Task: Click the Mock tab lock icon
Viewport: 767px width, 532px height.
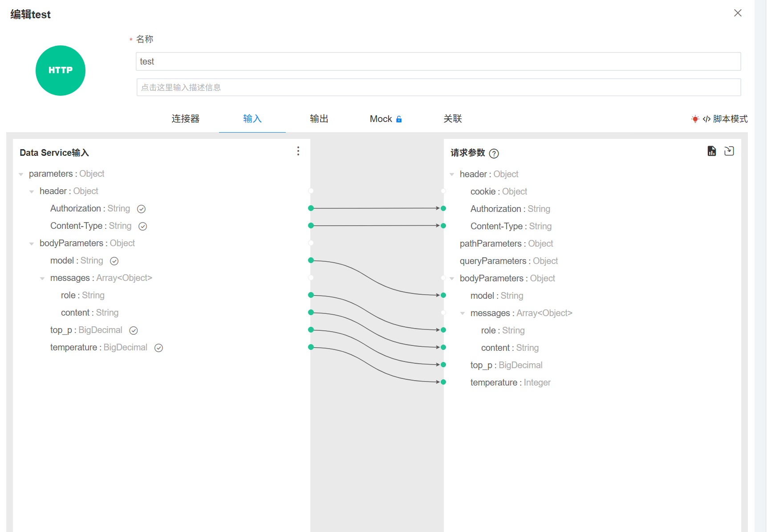Action: point(399,119)
